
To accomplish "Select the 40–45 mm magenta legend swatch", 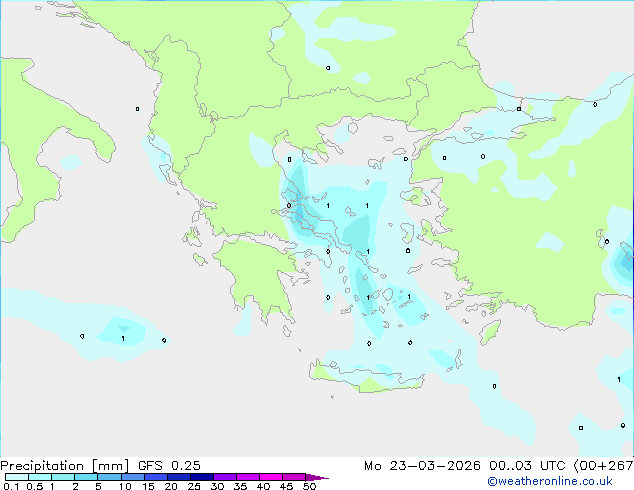I will [271, 477].
